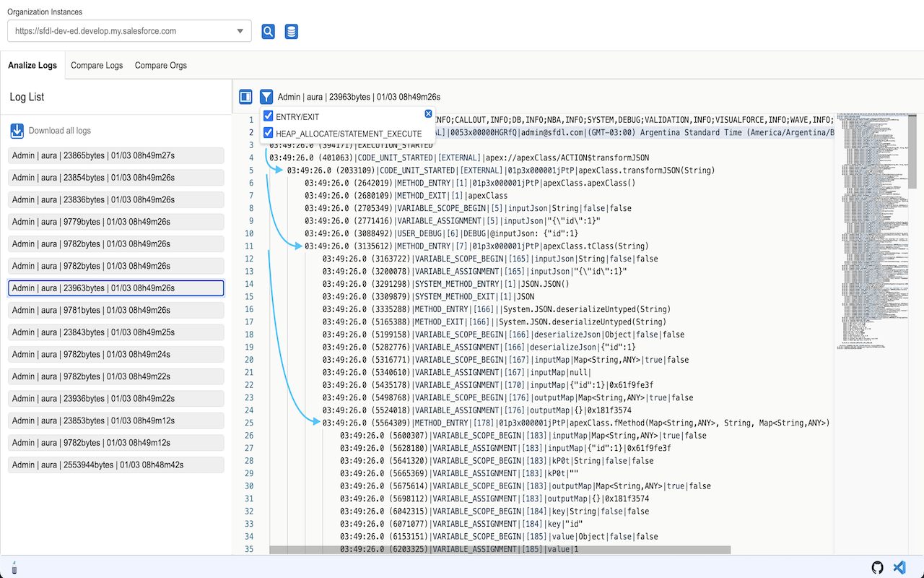Click the apexClass.transformJSON(String) CODE_UNIT_STARTED line
Screen dimensions: 924x578
tap(501, 171)
